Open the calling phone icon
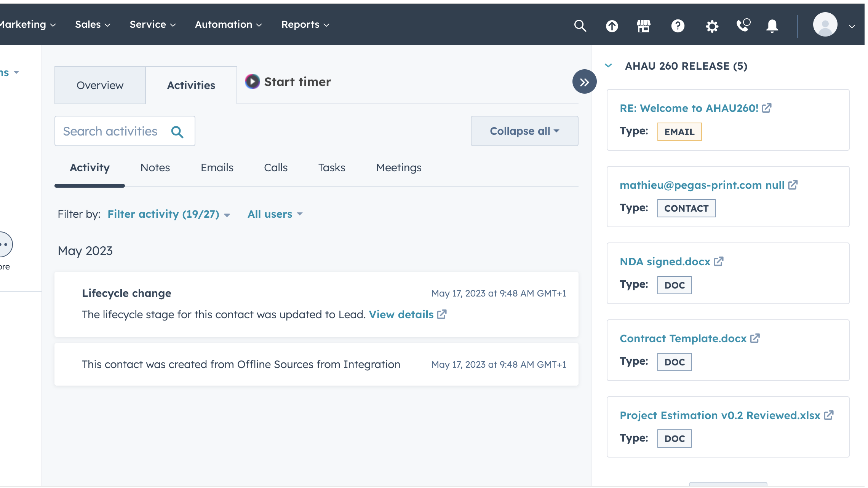 tap(743, 25)
